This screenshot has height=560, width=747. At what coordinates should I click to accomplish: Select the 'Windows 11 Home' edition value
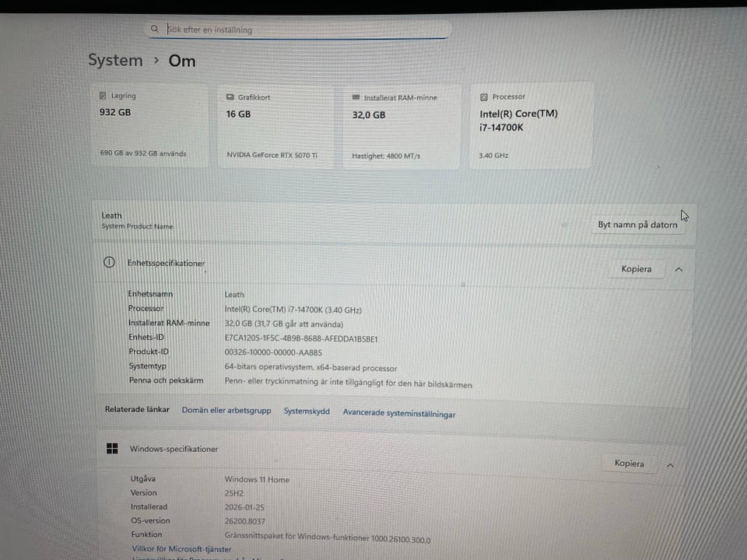tap(257, 479)
